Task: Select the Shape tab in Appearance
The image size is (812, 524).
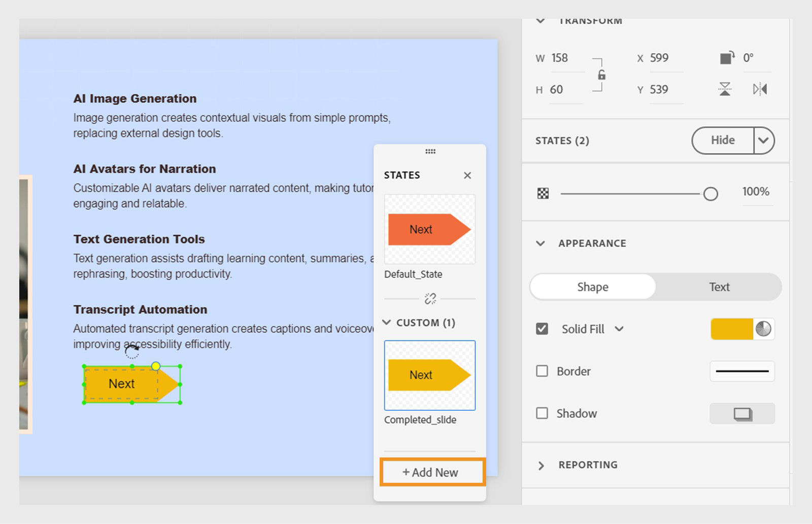Action: point(592,287)
